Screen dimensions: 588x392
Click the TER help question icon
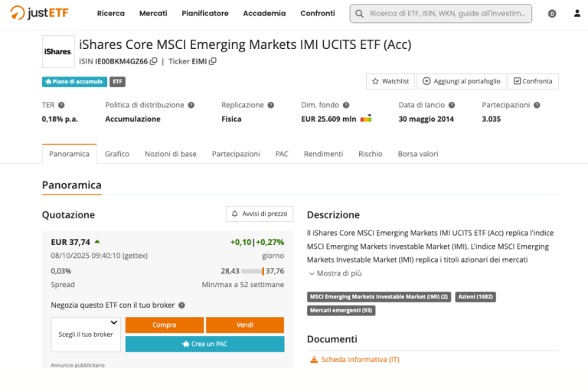click(61, 105)
